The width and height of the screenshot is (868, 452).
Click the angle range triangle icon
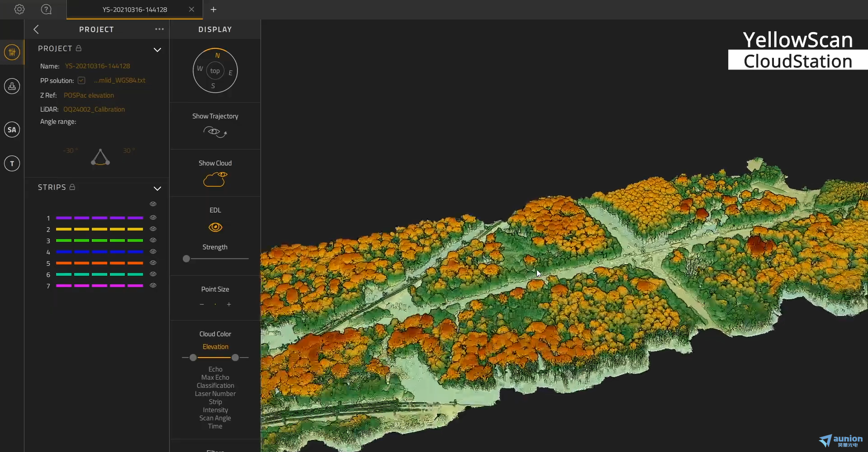tap(100, 157)
